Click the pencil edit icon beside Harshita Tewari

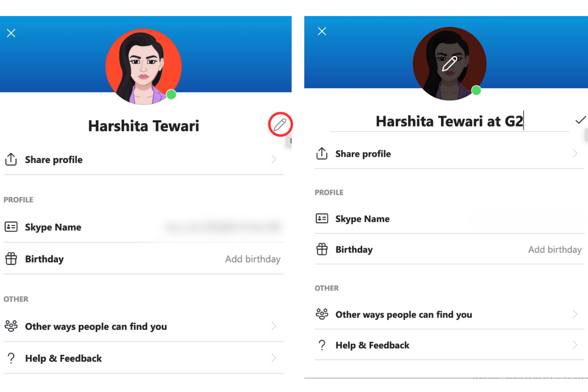280,125
